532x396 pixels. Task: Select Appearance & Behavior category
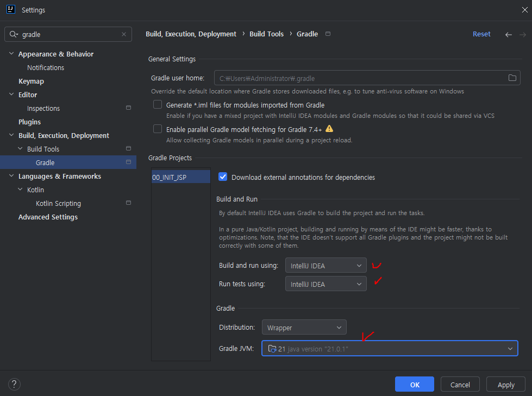point(56,54)
